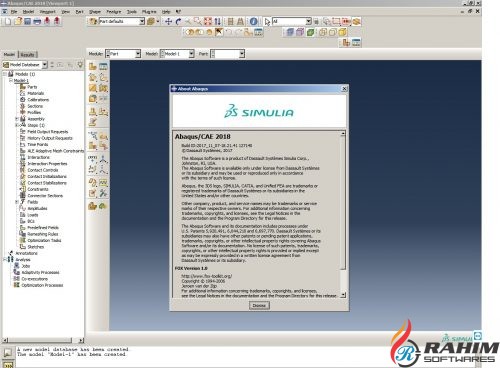The width and height of the screenshot is (500, 368).
Task: Click the xyz datum point toolbox icon
Action: tap(93, 159)
